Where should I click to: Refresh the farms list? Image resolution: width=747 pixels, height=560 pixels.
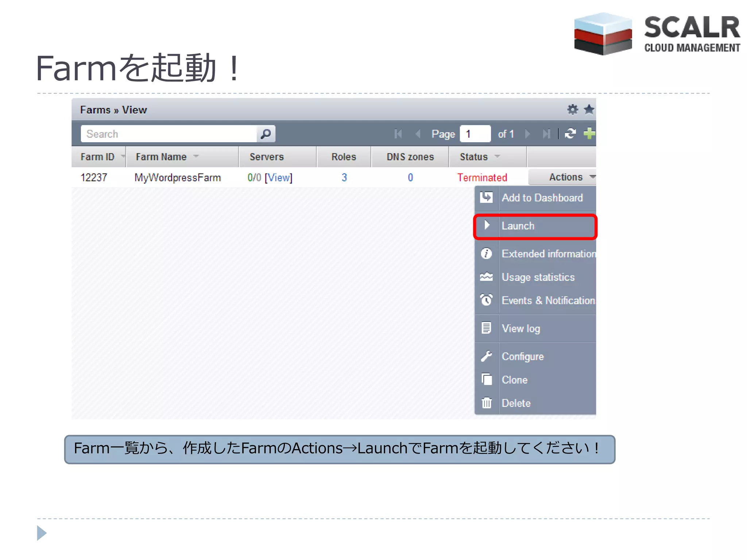[570, 133]
